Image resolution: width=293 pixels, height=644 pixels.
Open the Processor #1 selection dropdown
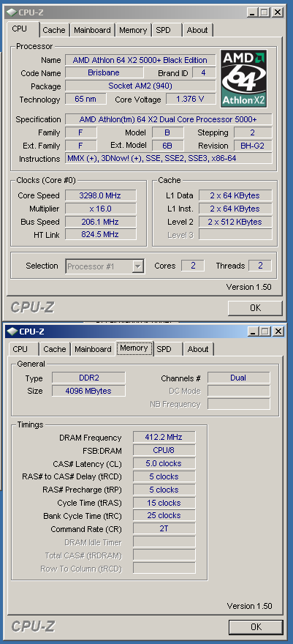coord(105,266)
